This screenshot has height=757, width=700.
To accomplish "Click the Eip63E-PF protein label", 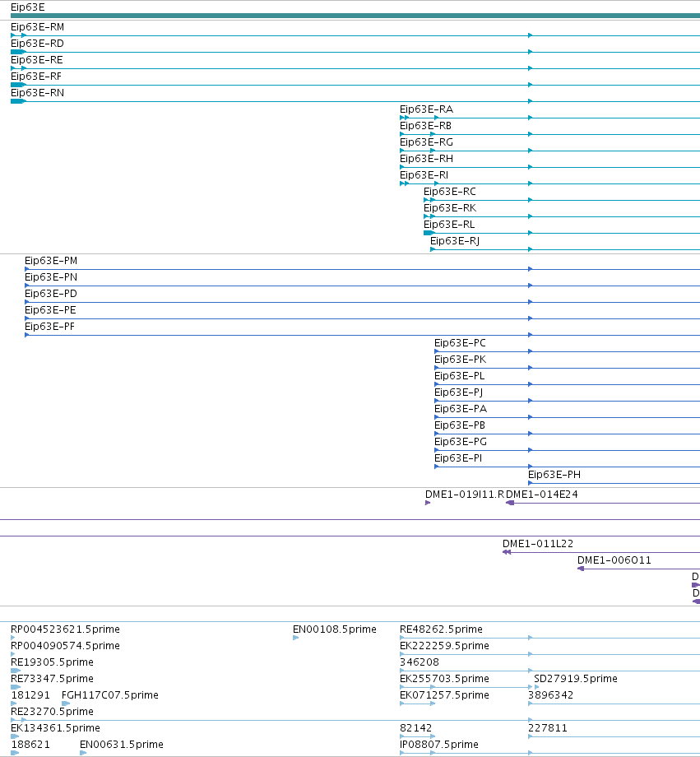I will [49, 327].
